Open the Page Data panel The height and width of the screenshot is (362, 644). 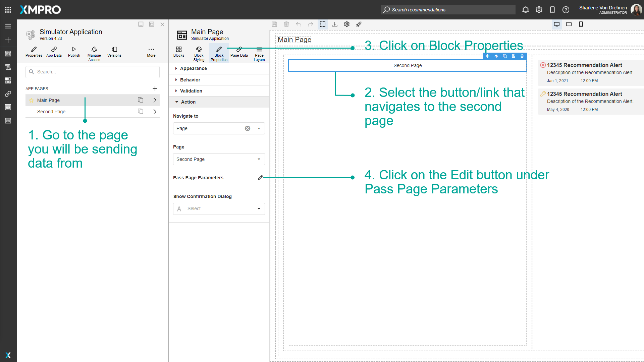coord(239,53)
